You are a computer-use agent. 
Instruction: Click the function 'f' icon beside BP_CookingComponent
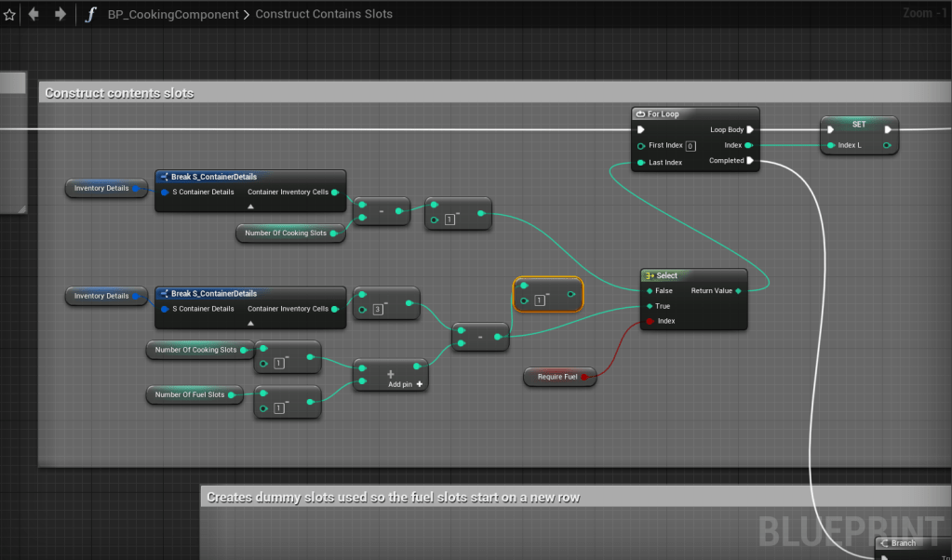click(90, 14)
